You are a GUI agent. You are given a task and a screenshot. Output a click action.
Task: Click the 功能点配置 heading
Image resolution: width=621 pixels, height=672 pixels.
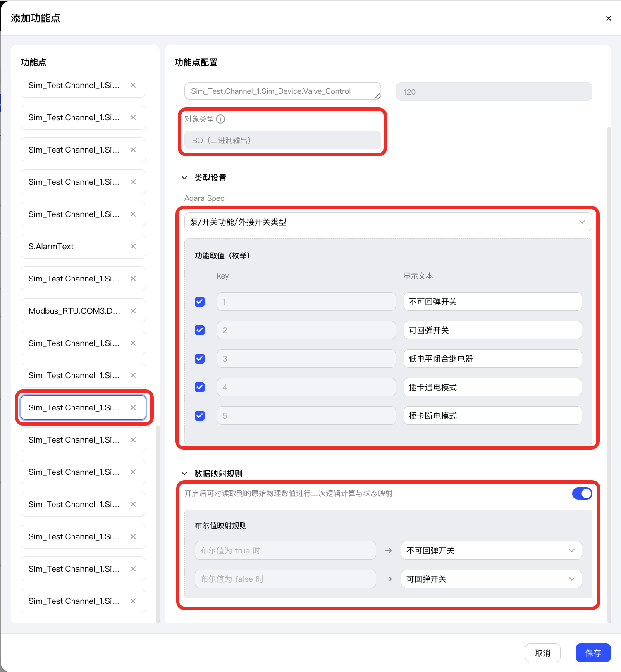pos(196,62)
